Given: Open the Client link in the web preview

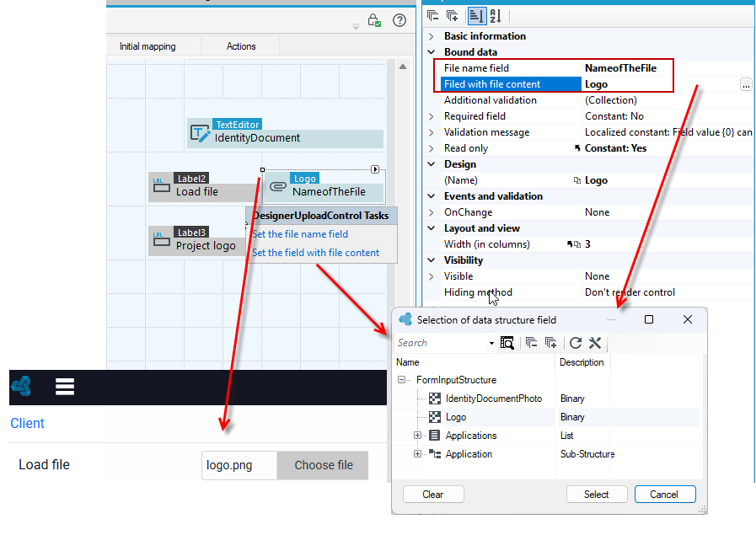Looking at the screenshot, I should click(28, 423).
